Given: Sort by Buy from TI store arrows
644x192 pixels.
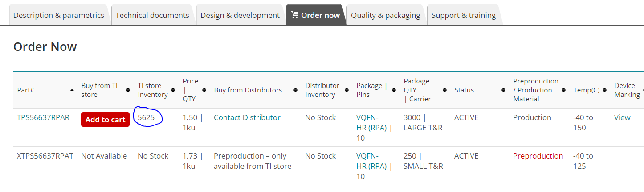Looking at the screenshot, I should click(x=128, y=90).
